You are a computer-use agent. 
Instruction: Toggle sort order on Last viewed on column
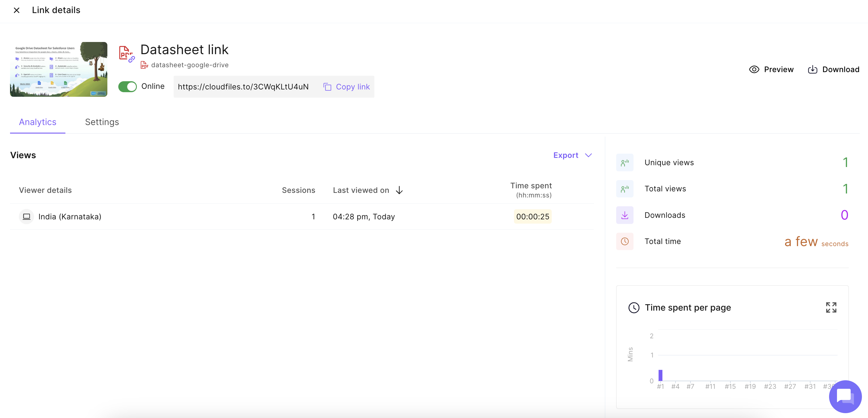399,190
